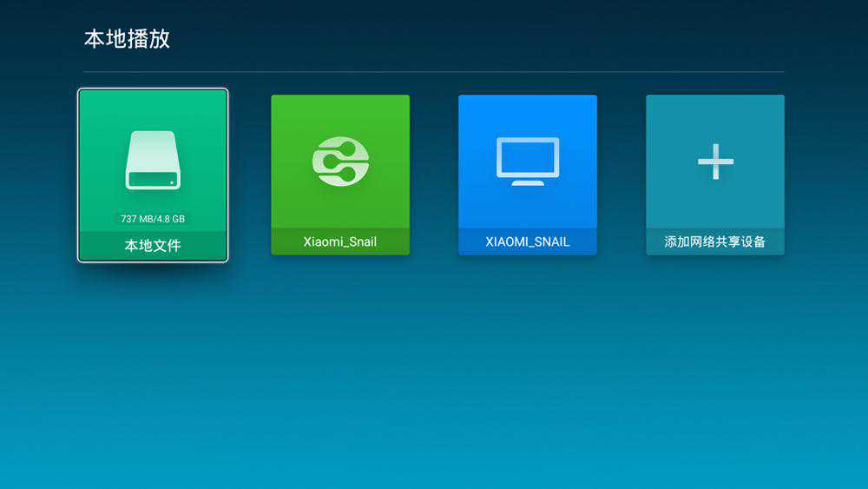The height and width of the screenshot is (489, 868).
Task: Click the 737 MB/4.8 GB storage text
Action: coord(153,219)
